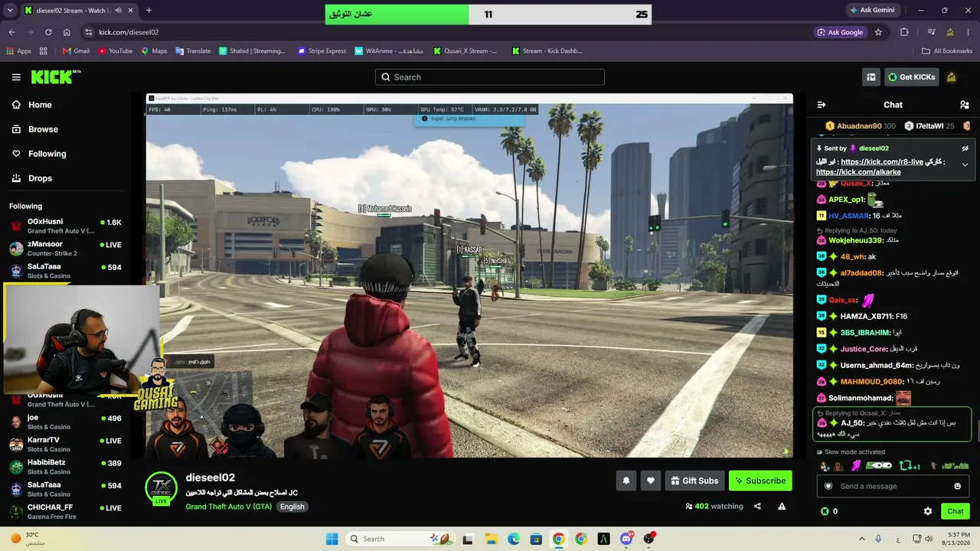Image resolution: width=980 pixels, height=551 pixels.
Task: Toggle stream notifications bell
Action: (x=626, y=481)
